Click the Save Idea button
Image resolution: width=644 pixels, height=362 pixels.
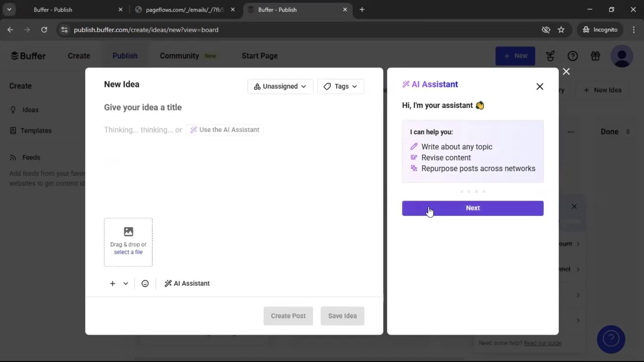tap(342, 316)
